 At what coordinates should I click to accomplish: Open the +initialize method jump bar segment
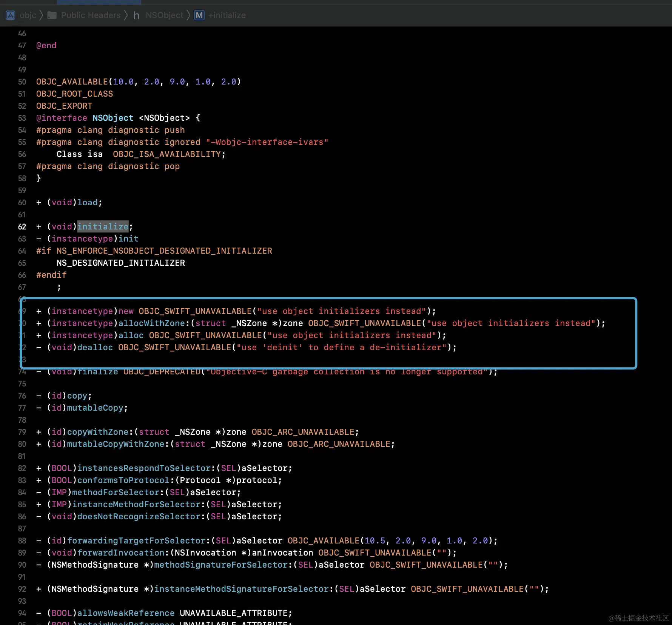pos(227,15)
